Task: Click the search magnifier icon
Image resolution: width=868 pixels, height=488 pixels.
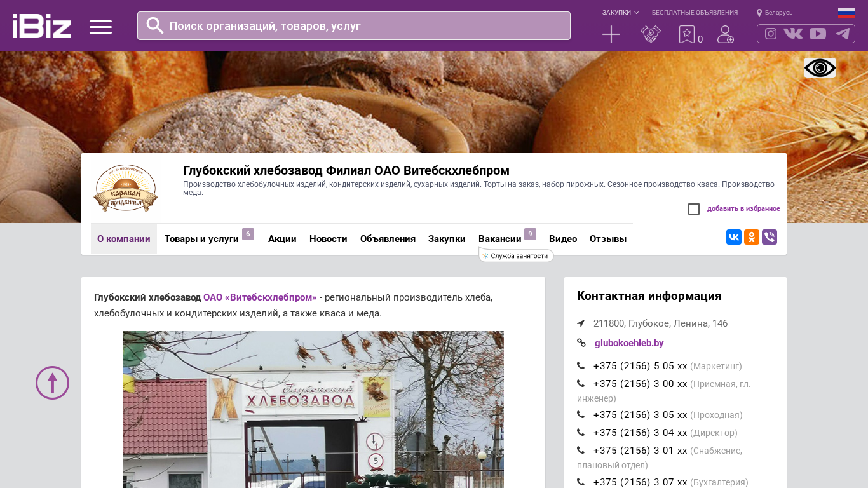Action: coord(155,25)
